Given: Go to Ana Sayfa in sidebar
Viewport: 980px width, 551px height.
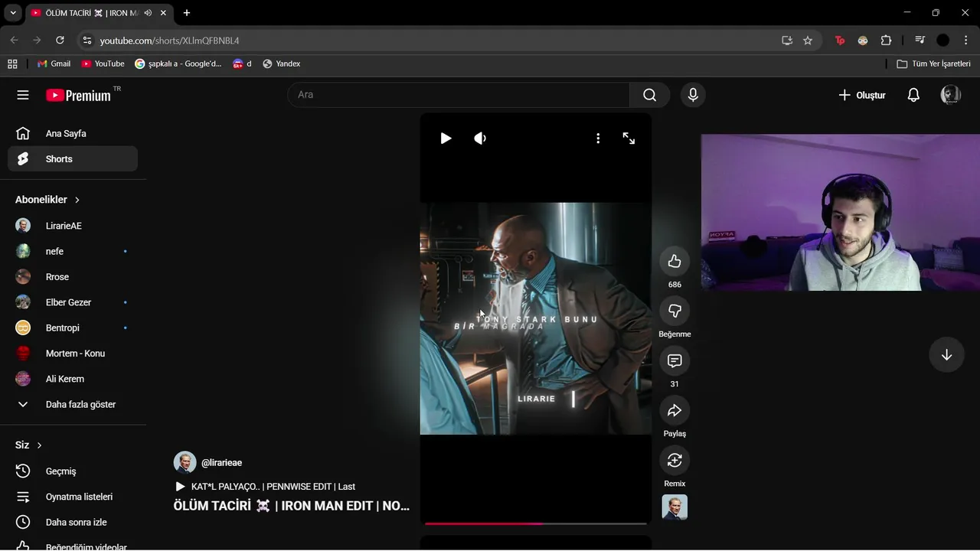Looking at the screenshot, I should coord(73,133).
